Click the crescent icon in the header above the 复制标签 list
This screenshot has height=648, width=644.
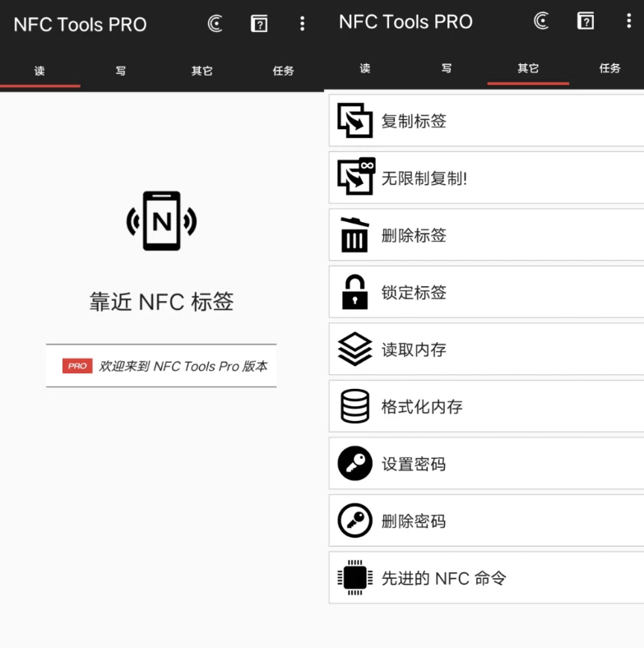point(541,22)
